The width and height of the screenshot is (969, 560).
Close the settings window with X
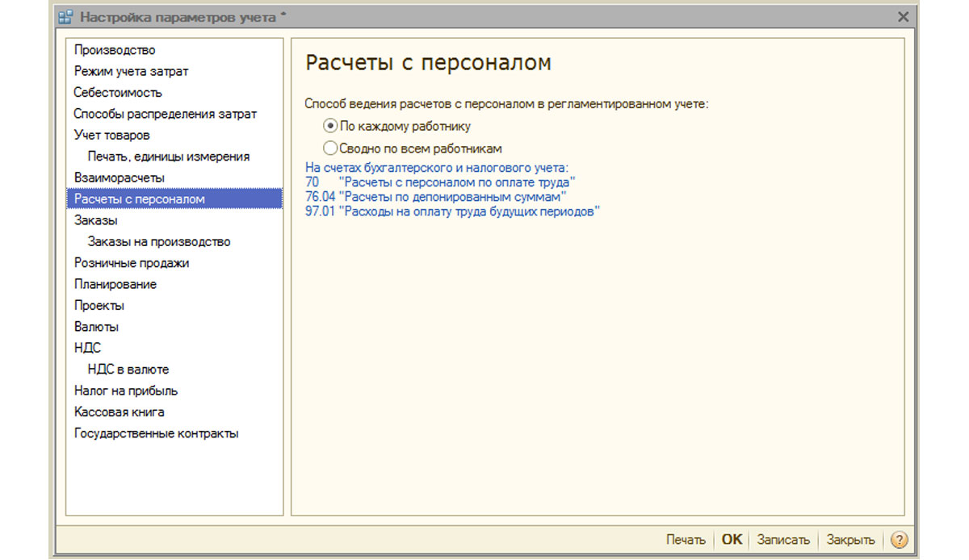pyautogui.click(x=904, y=17)
